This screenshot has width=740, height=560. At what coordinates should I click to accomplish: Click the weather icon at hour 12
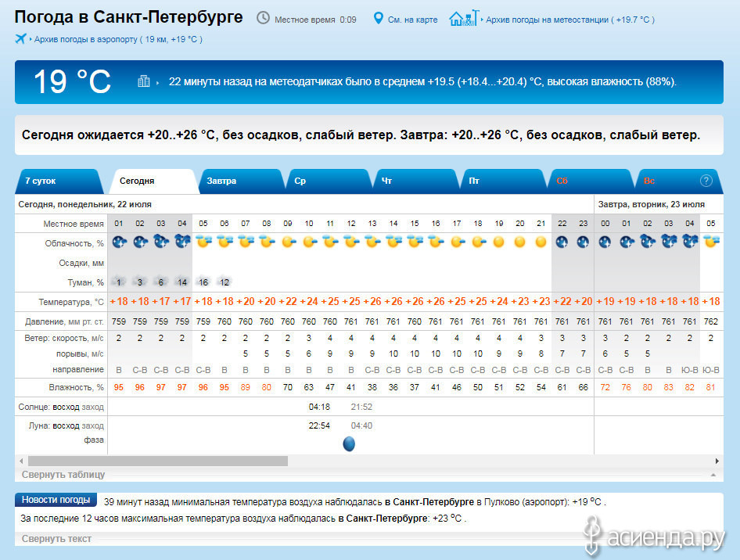point(351,242)
